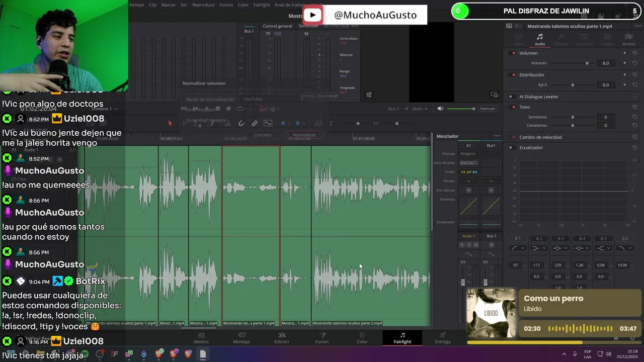Image resolution: width=644 pixels, height=362 pixels.
Task: Open the B4 filter type dropdown
Action: click(x=582, y=248)
